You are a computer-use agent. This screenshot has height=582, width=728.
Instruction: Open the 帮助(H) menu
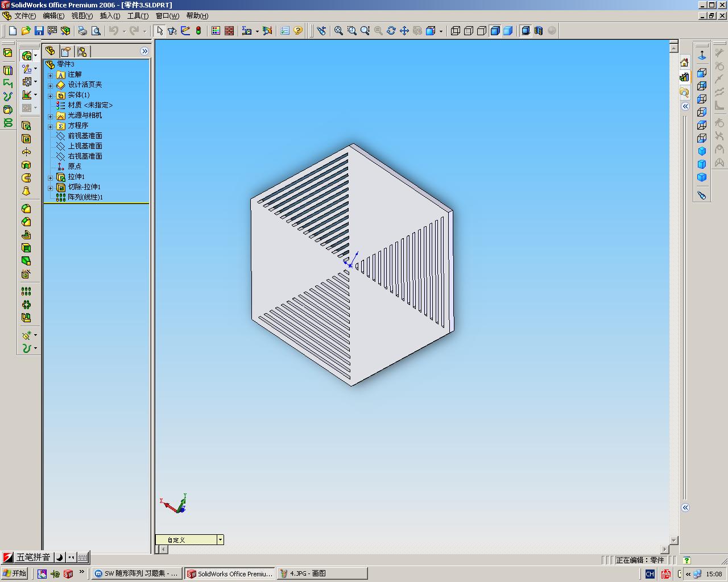(x=197, y=16)
